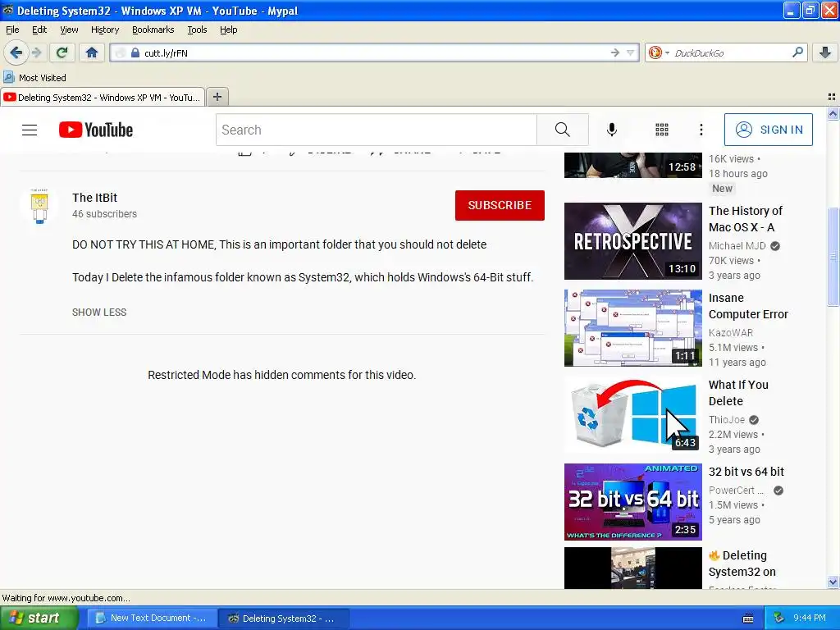
Task: Open the Edit menu
Action: point(39,30)
